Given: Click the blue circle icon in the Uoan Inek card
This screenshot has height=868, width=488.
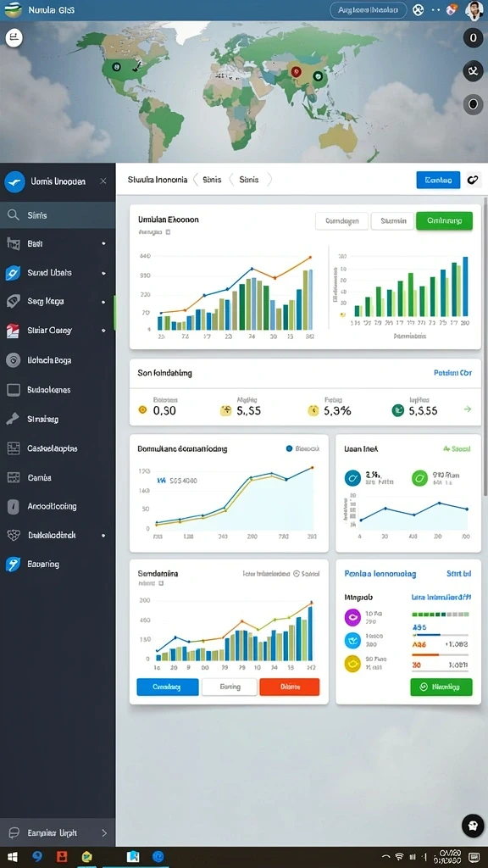Looking at the screenshot, I should point(352,478).
